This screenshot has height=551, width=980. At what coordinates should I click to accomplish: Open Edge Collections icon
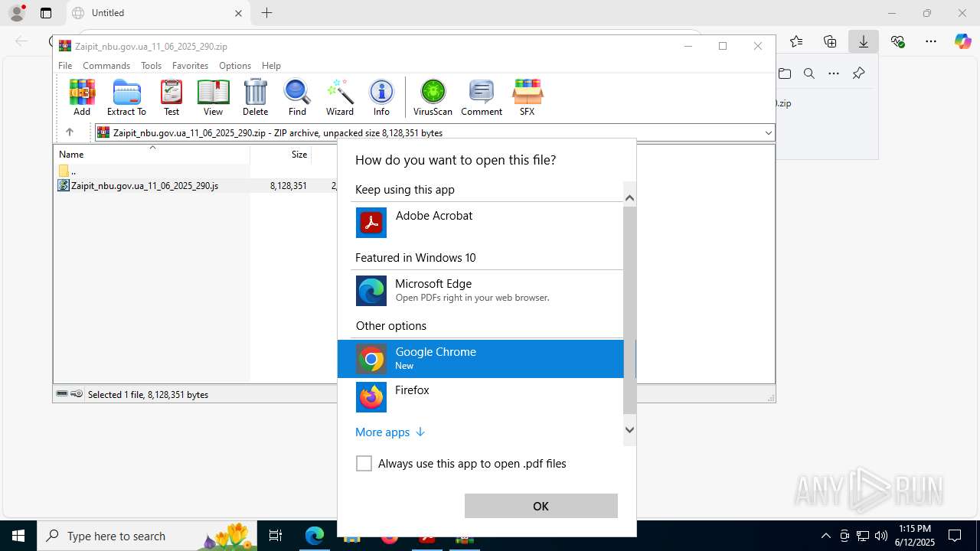coord(830,41)
